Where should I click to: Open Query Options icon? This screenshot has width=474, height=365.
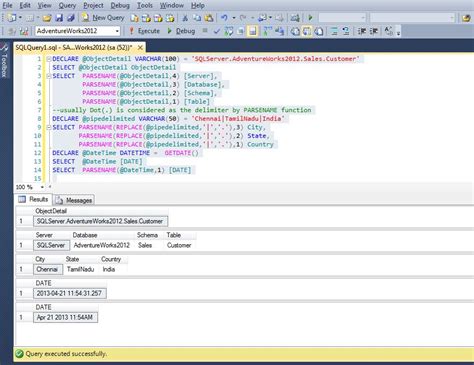click(x=240, y=31)
